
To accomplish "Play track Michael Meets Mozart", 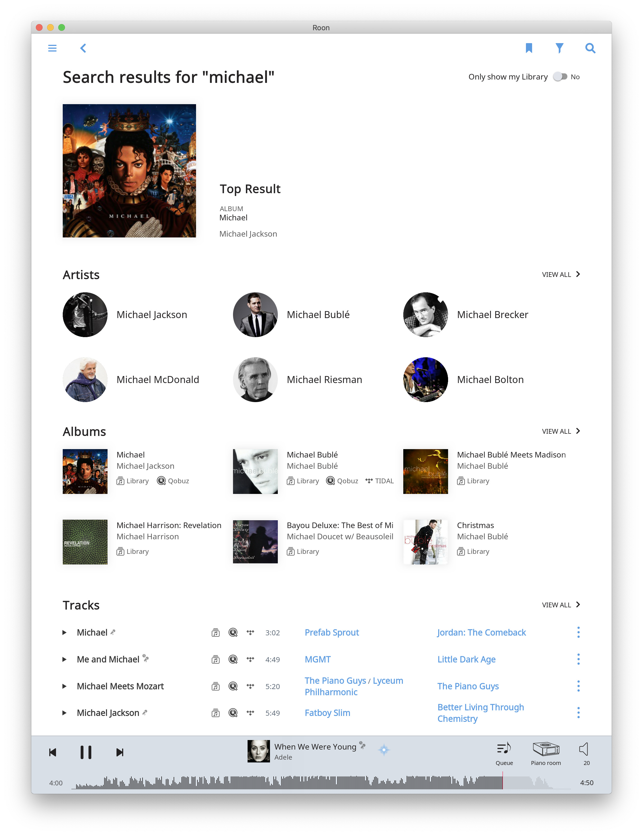I will [64, 686].
